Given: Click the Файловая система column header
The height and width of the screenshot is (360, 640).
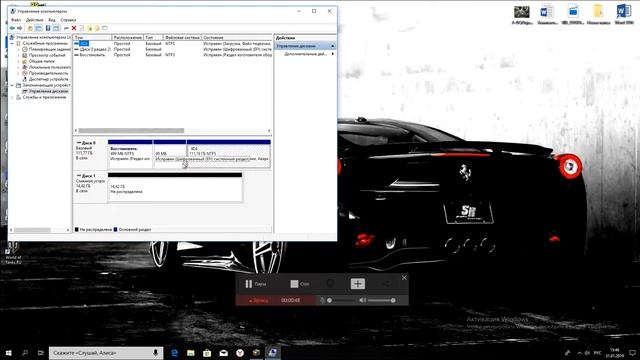Looking at the screenshot, I should [x=182, y=38].
